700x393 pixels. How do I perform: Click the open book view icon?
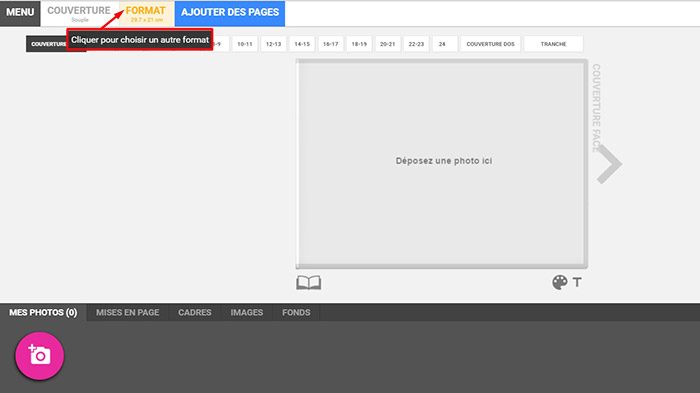point(308,283)
